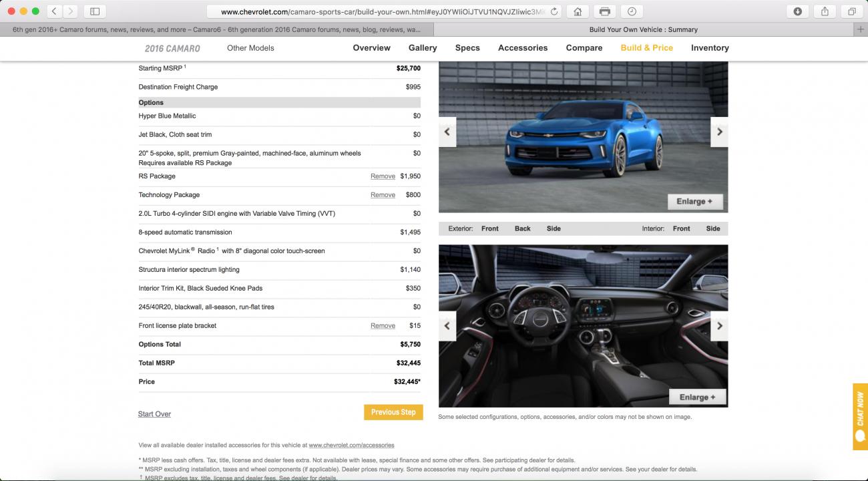Screen dimensions: 868x481
Task: Click the Previous Step button
Action: [x=393, y=412]
